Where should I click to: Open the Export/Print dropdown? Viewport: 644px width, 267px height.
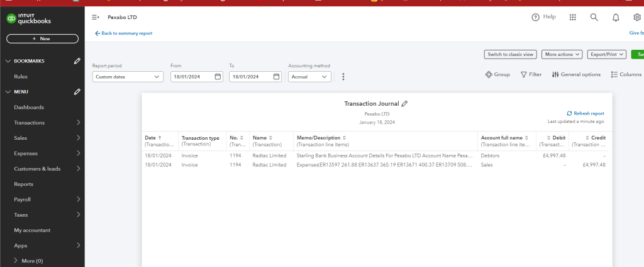[x=607, y=54]
